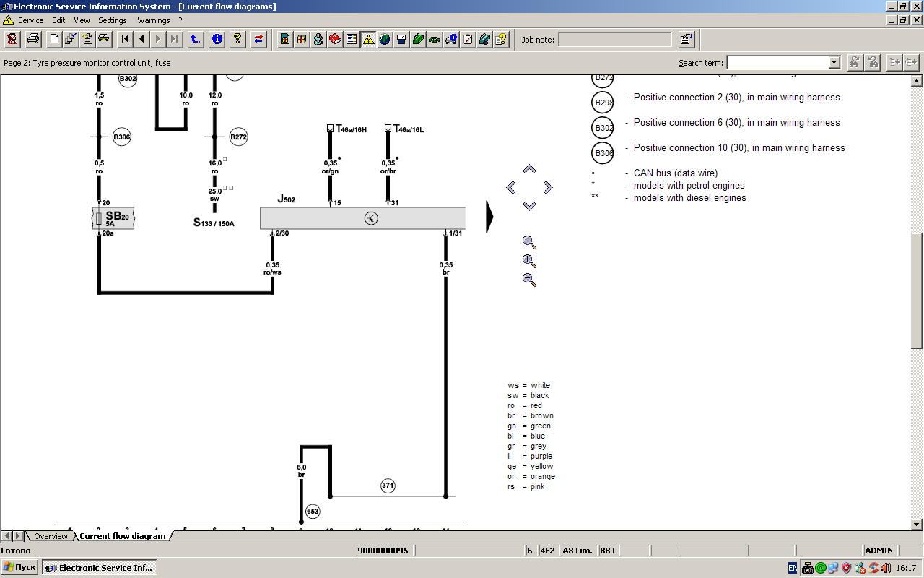Click the B306 connection circle in diagram
Image resolution: width=924 pixels, height=578 pixels.
point(121,137)
